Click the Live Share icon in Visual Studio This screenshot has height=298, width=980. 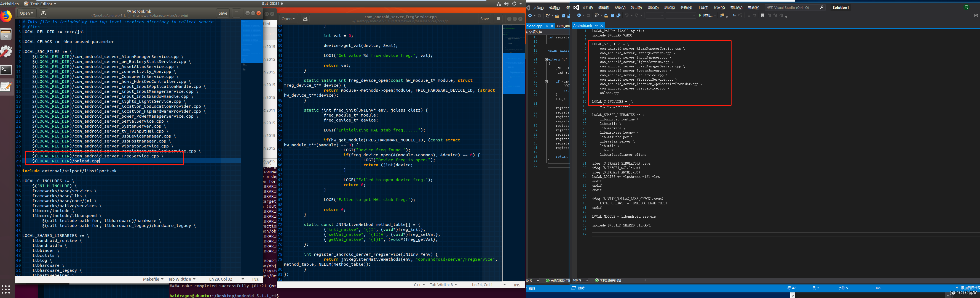point(976,16)
